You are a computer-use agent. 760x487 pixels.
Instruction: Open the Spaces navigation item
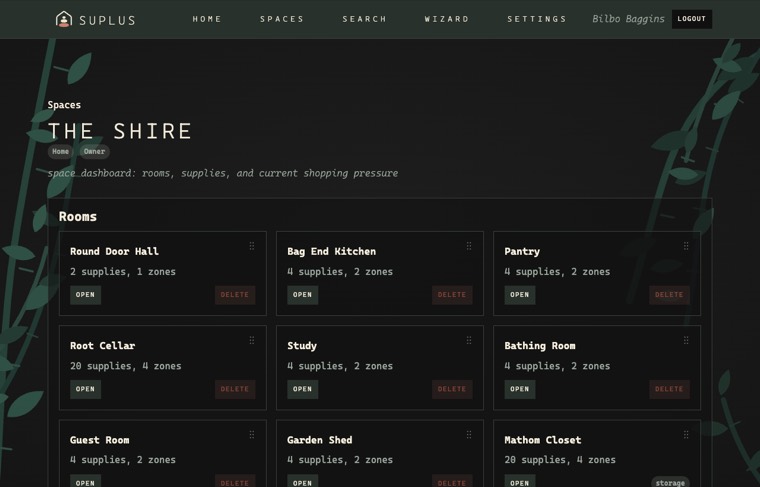coord(282,19)
